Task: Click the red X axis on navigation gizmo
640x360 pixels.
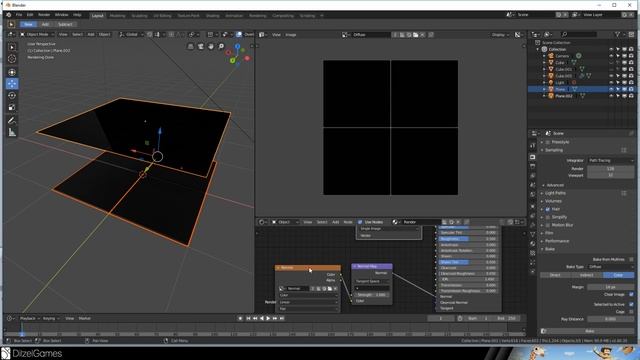Action: click(x=247, y=58)
